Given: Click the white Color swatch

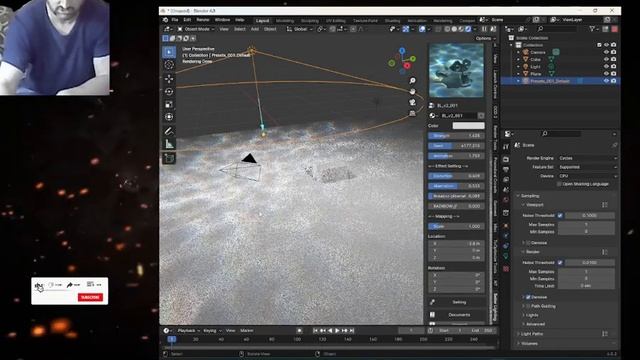Looking at the screenshot, I should coord(468,126).
